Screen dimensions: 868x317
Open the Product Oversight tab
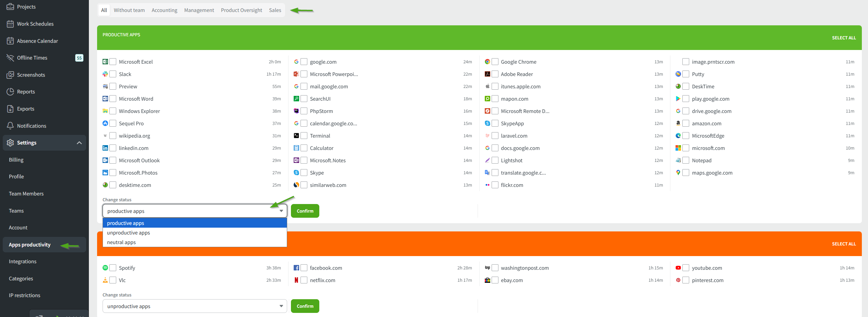[x=241, y=10]
